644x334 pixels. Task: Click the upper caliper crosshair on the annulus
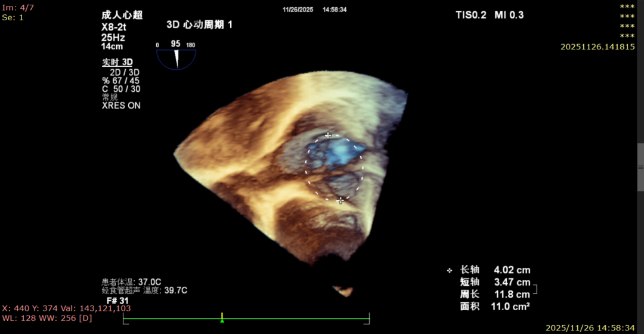pos(328,135)
